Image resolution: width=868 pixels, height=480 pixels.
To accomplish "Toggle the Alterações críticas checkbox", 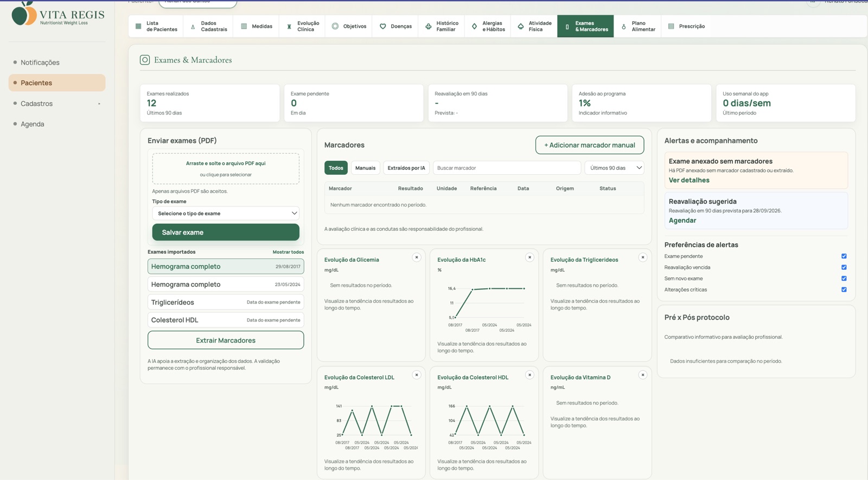I will point(844,289).
